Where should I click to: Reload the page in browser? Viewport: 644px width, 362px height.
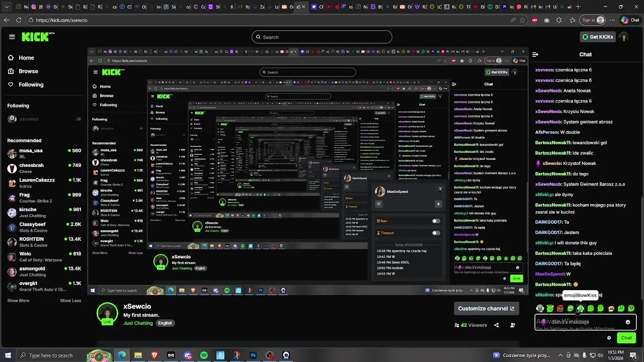tap(19, 20)
